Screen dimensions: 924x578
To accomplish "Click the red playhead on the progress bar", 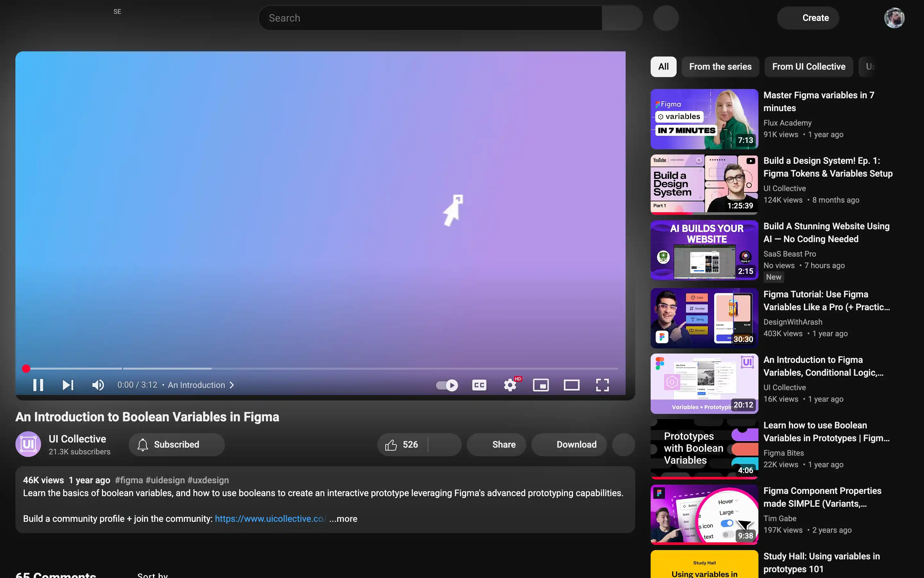I will pos(26,369).
